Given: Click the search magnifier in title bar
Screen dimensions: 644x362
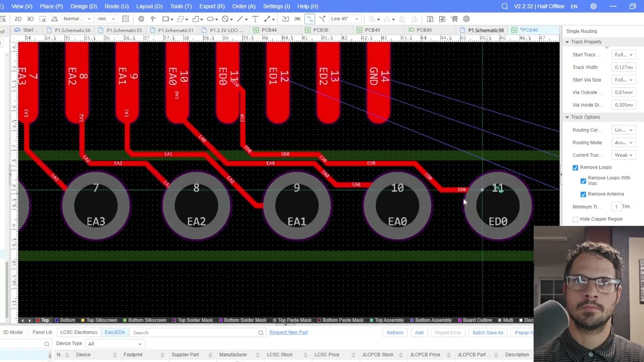Looking at the screenshot, I should (505, 7).
